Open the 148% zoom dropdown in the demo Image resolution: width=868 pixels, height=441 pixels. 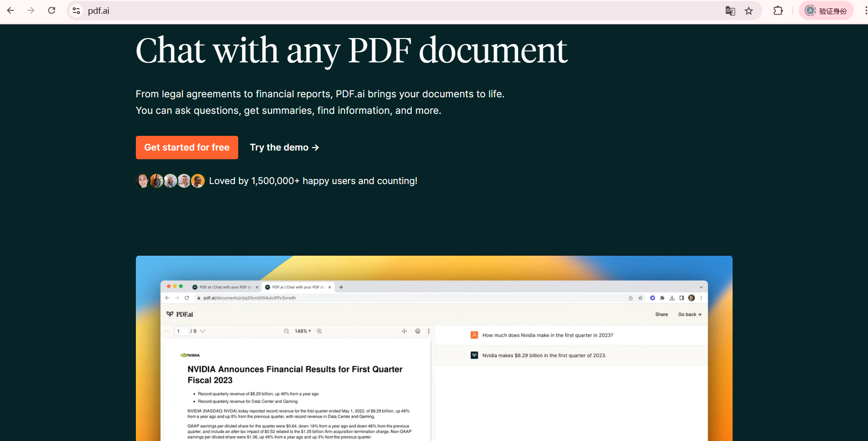[303, 331]
